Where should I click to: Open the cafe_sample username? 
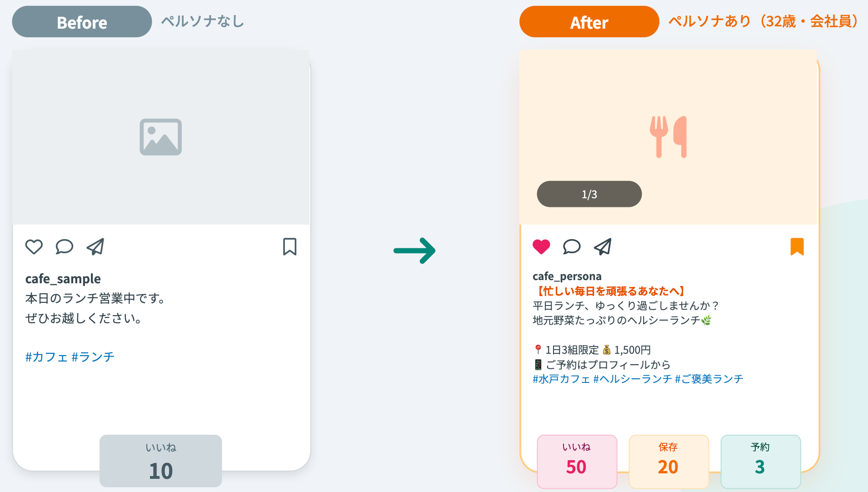63,278
